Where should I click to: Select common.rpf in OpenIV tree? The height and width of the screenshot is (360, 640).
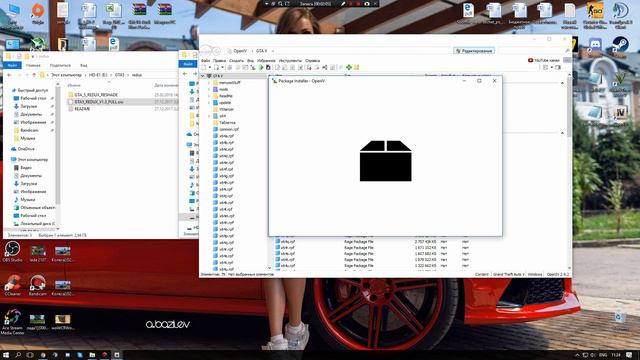tap(229, 129)
